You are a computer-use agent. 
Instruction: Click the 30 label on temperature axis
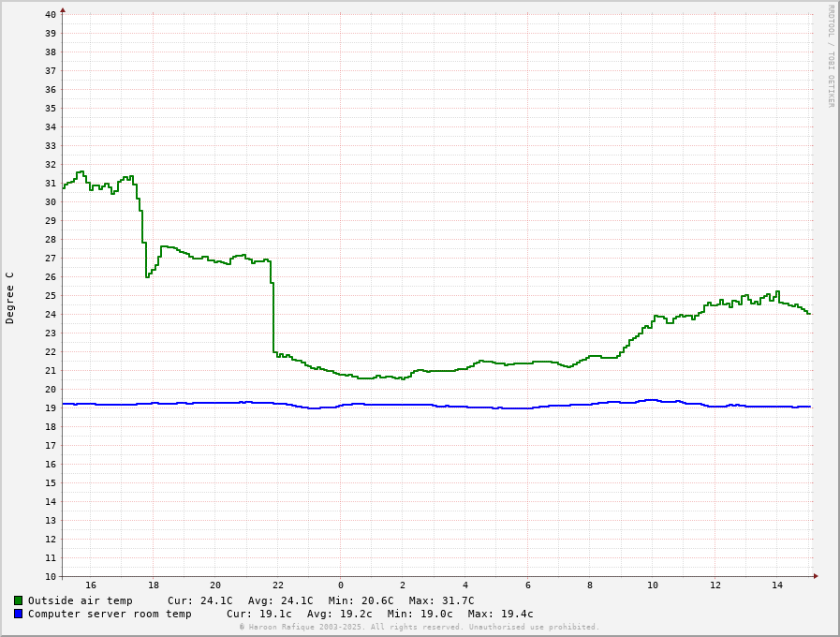click(x=51, y=202)
